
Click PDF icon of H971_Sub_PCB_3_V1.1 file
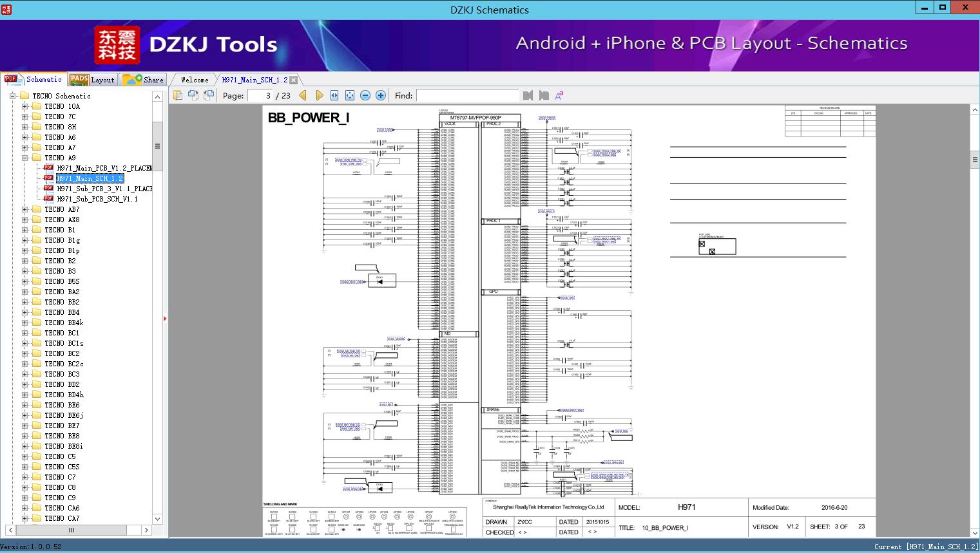pyautogui.click(x=48, y=189)
